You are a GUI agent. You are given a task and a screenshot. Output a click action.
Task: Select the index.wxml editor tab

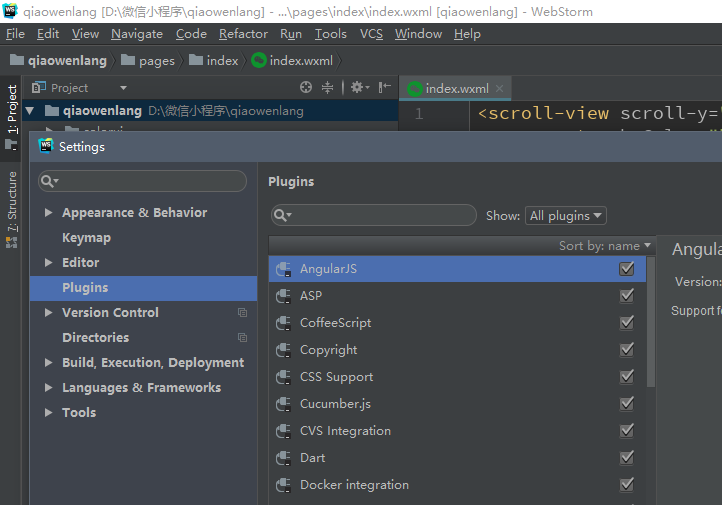455,88
